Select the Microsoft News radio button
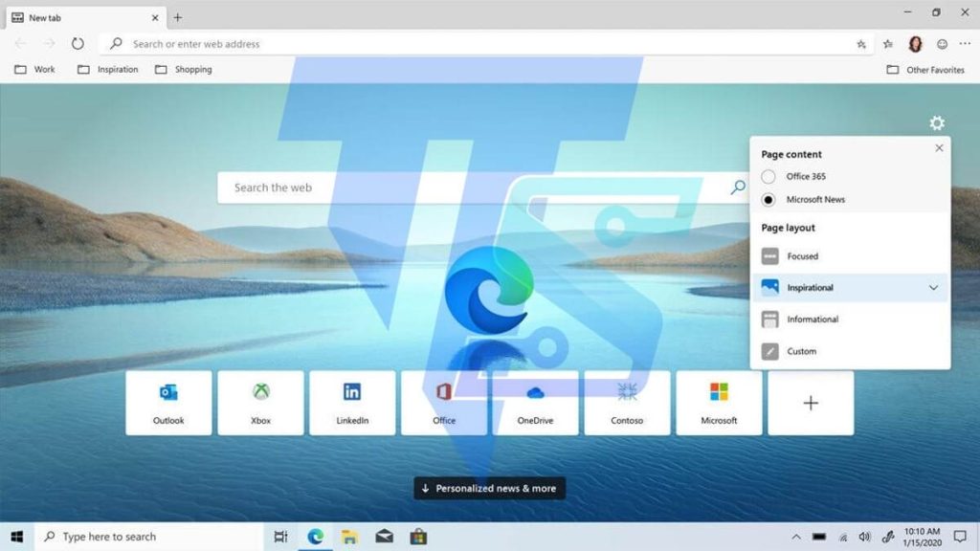 click(x=768, y=200)
